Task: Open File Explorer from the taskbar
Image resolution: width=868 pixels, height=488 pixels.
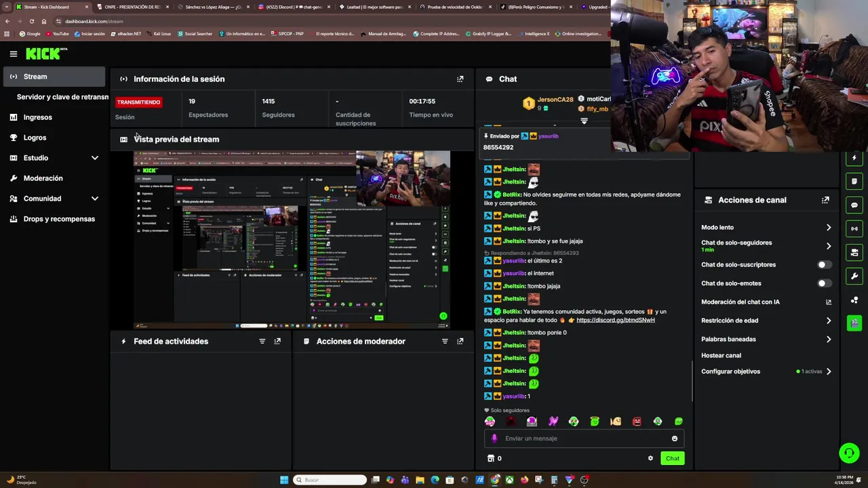Action: point(420,480)
